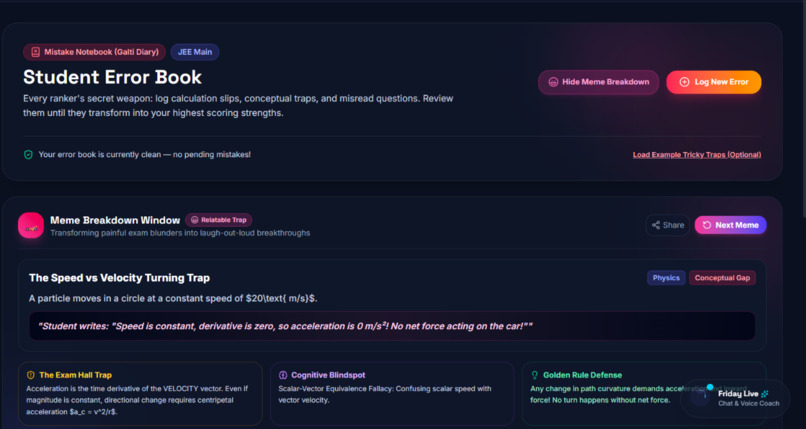Click the Mistake Notebook (Galti Diary) badge
Screen dimensions: 806x429
click(x=95, y=52)
